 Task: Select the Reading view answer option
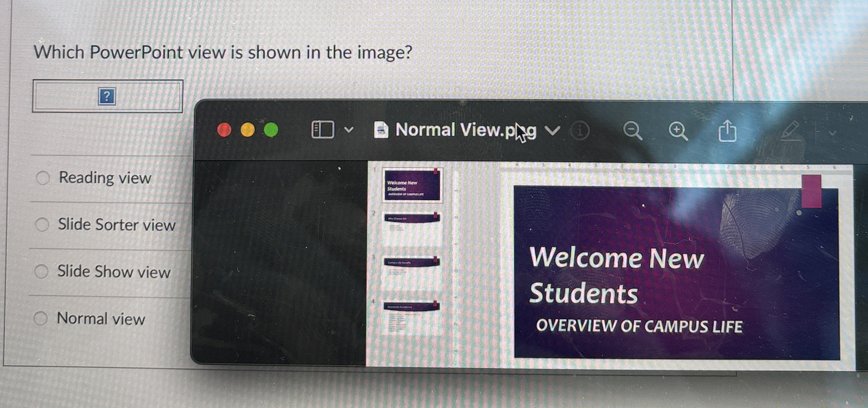[104, 177]
